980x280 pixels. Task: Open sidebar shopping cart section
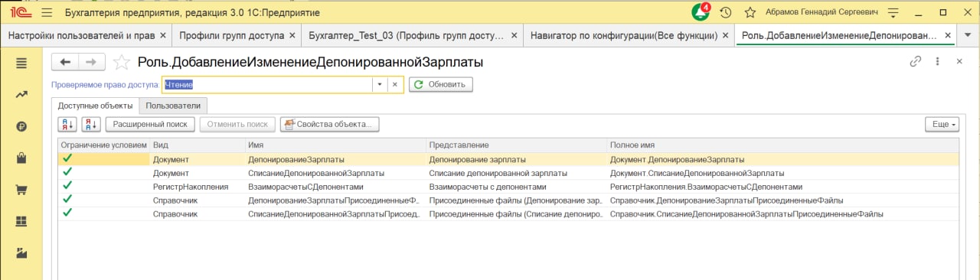coord(21,190)
